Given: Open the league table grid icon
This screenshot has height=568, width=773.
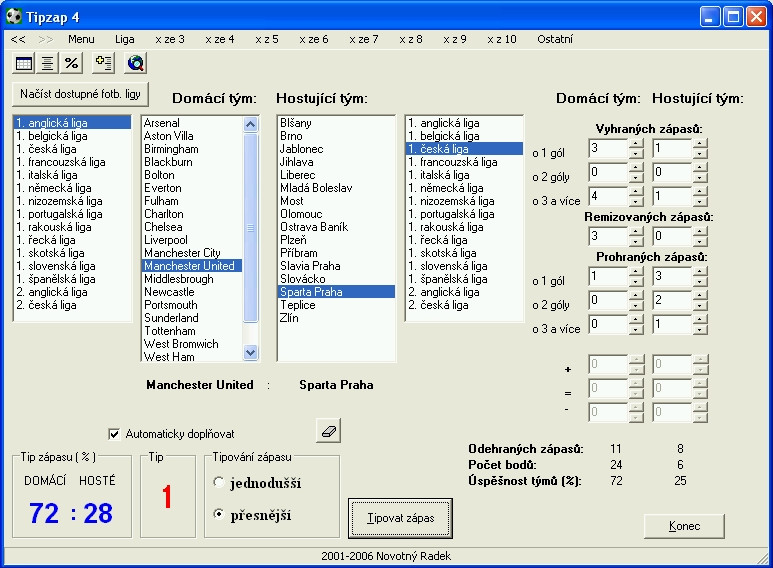Looking at the screenshot, I should tap(24, 63).
